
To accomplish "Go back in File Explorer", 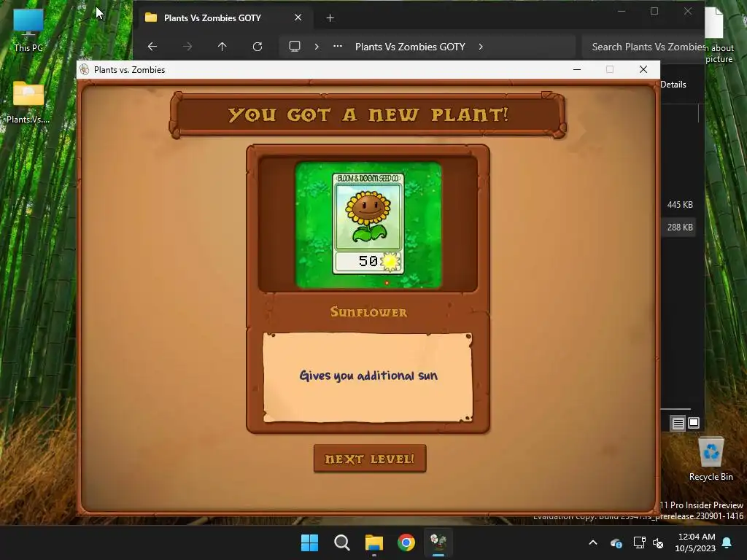I will pos(152,47).
